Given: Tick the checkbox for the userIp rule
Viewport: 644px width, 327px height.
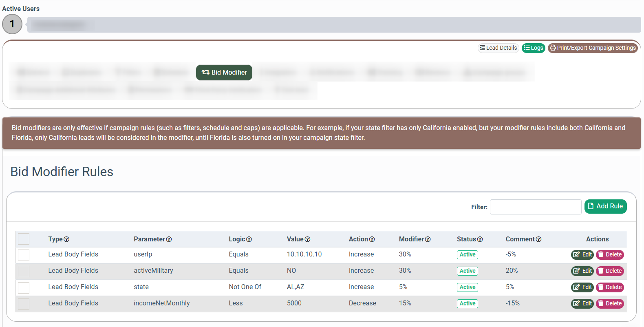Looking at the screenshot, I should coord(24,255).
